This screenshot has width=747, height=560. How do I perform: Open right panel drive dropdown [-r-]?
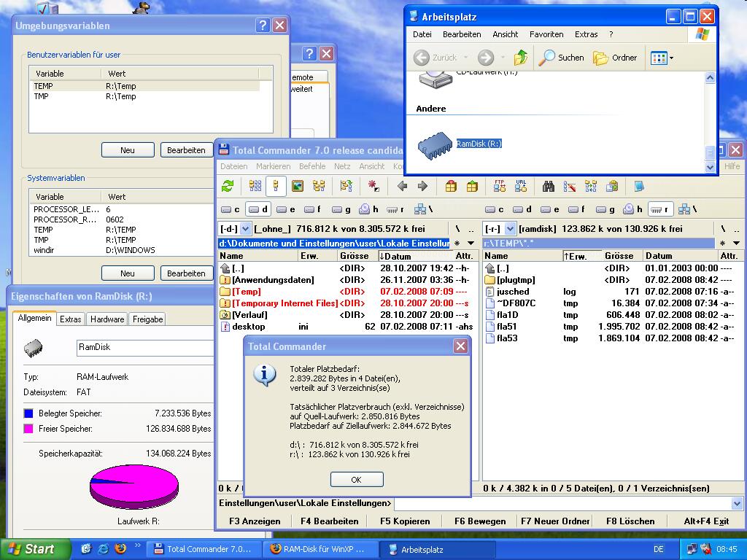point(510,229)
